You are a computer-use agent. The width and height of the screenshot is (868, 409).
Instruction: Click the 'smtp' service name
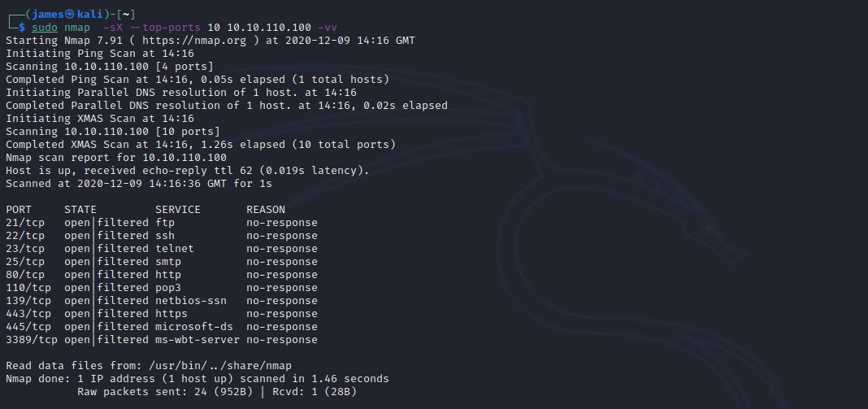[x=168, y=262]
